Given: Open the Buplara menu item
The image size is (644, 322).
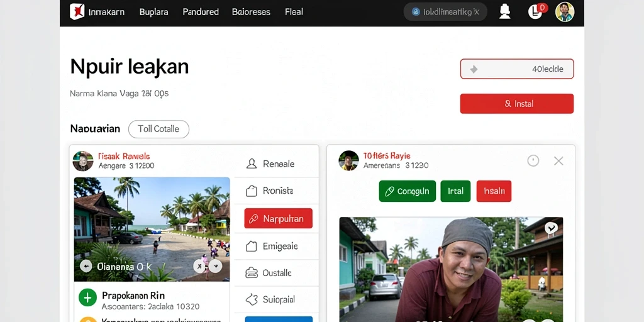Looking at the screenshot, I should [x=153, y=12].
